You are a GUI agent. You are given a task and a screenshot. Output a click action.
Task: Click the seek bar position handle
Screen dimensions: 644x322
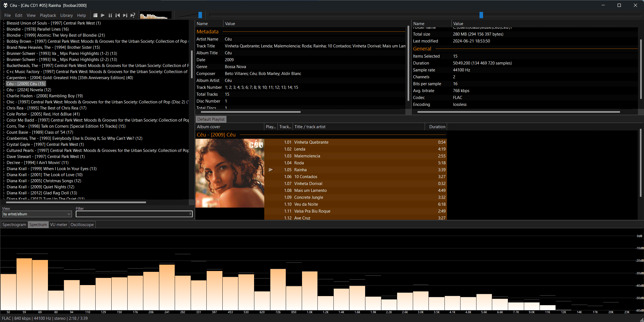[481, 15]
